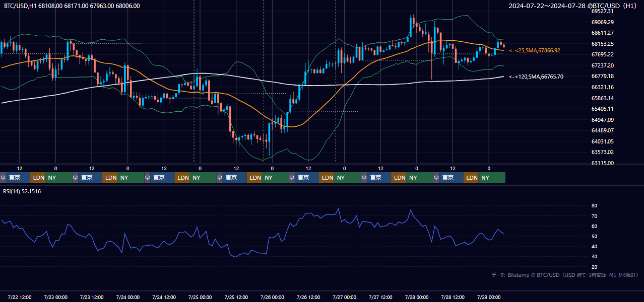Click price axis label 68611.27

point(602,33)
